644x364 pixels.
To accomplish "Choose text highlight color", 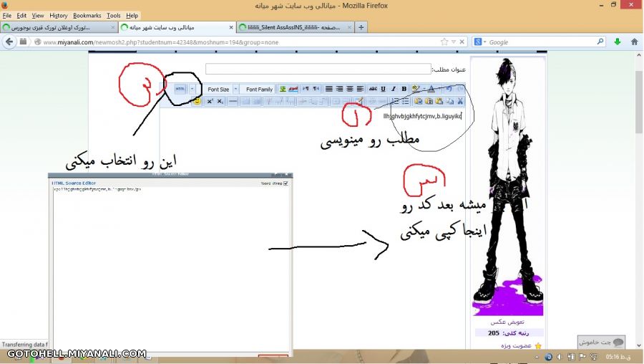I will click(x=416, y=89).
